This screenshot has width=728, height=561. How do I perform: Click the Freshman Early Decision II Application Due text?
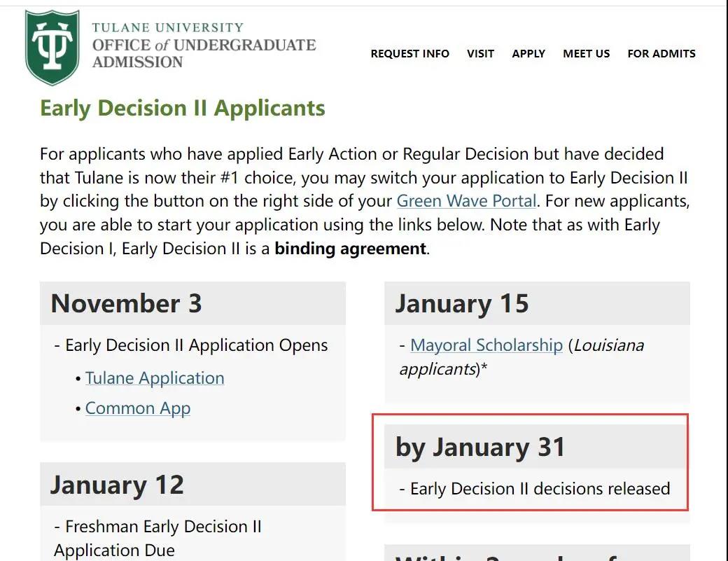[x=157, y=538]
